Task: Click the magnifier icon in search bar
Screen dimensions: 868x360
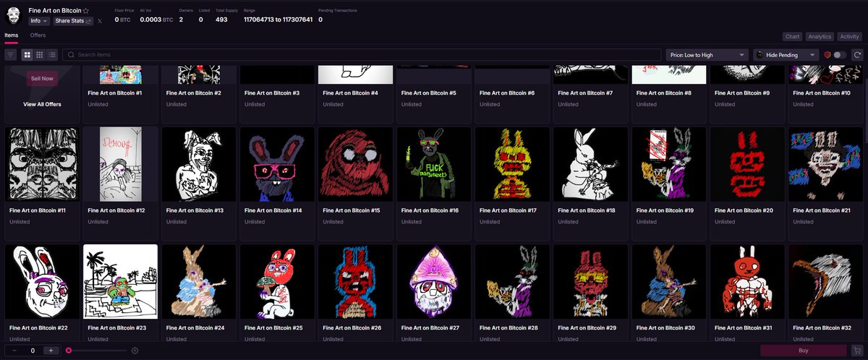Action: pos(71,54)
